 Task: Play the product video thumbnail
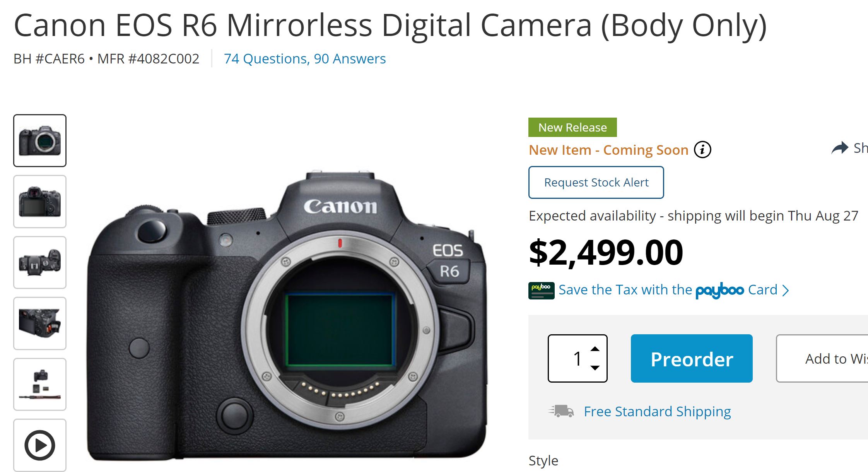click(40, 445)
